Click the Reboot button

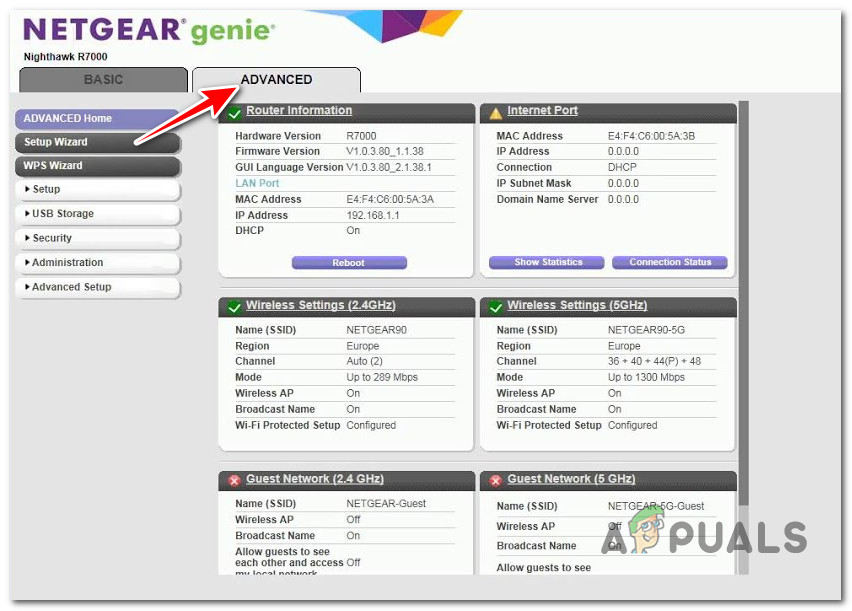(348, 262)
